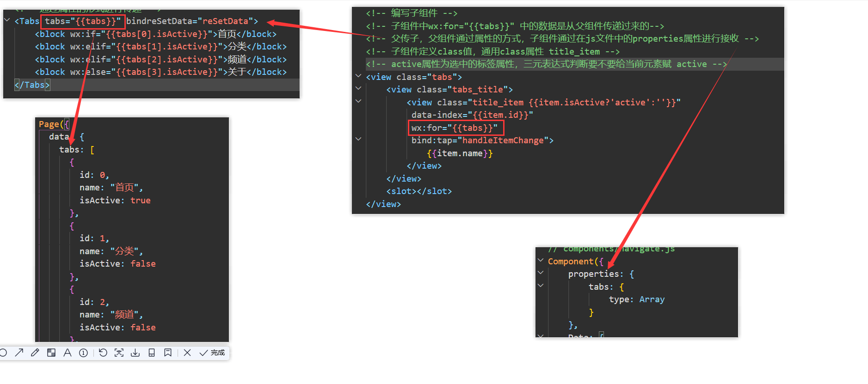
Task: Click the block line containing 关于
Action: pyautogui.click(x=160, y=72)
